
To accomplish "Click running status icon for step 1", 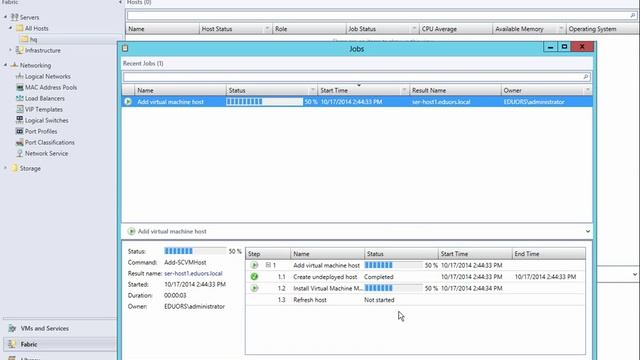I will tap(254, 265).
